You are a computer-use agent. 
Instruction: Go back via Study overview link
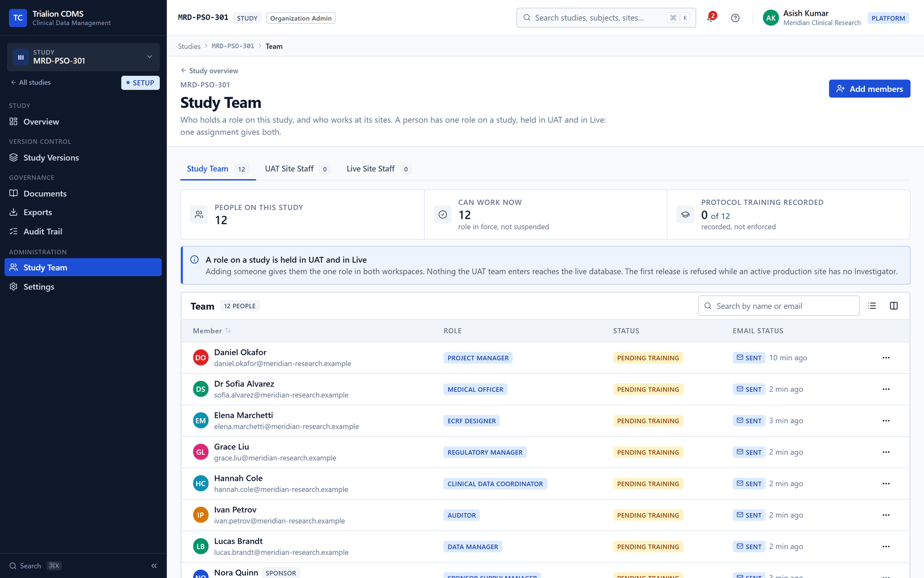tap(209, 71)
